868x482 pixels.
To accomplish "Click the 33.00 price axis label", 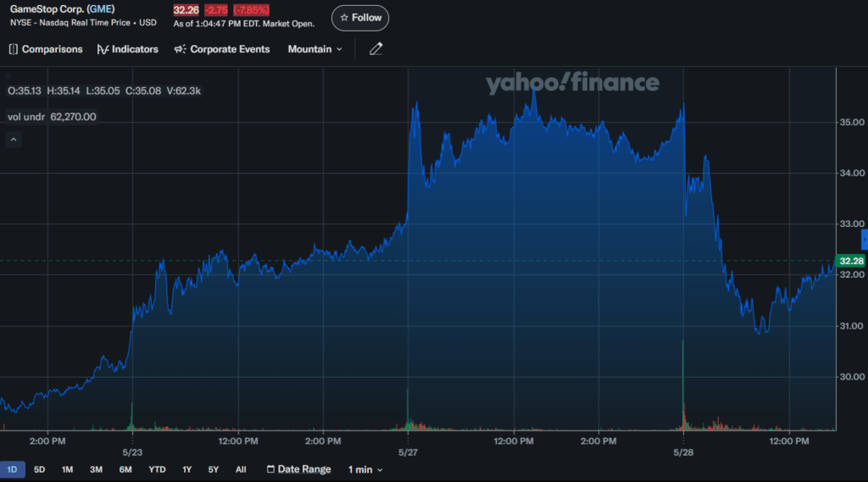I will [852, 224].
